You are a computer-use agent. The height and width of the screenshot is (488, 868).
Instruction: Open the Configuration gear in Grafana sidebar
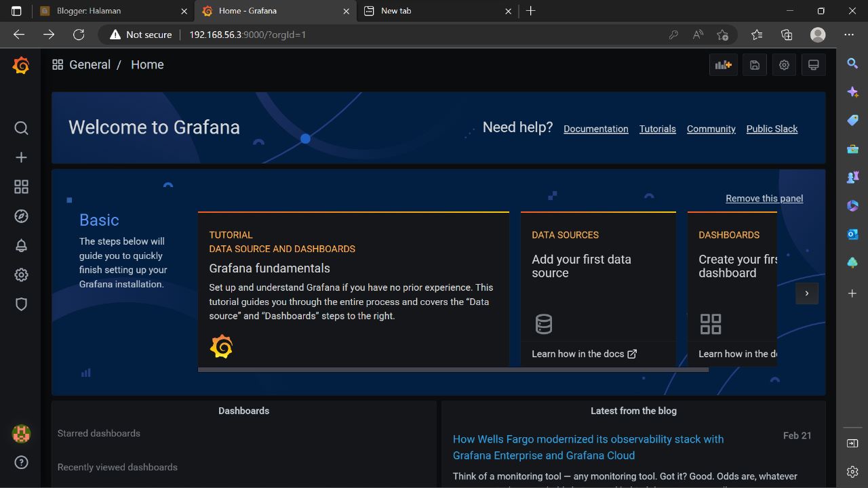(21, 274)
